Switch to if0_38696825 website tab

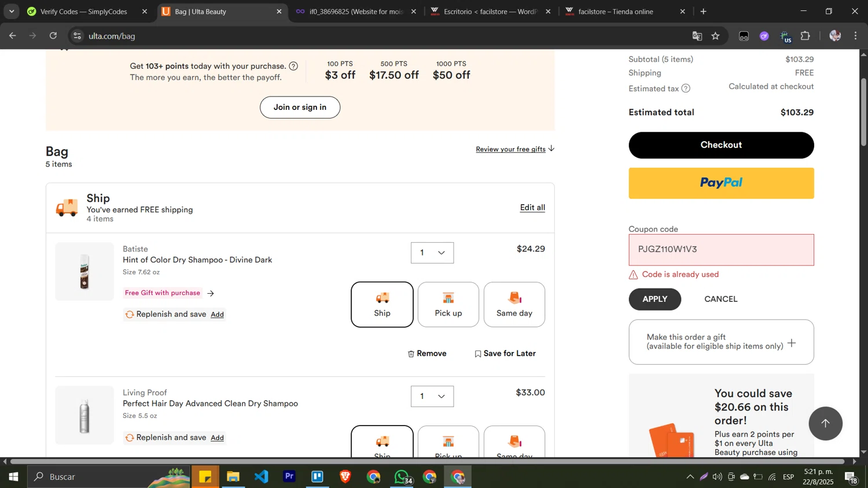pyautogui.click(x=356, y=12)
